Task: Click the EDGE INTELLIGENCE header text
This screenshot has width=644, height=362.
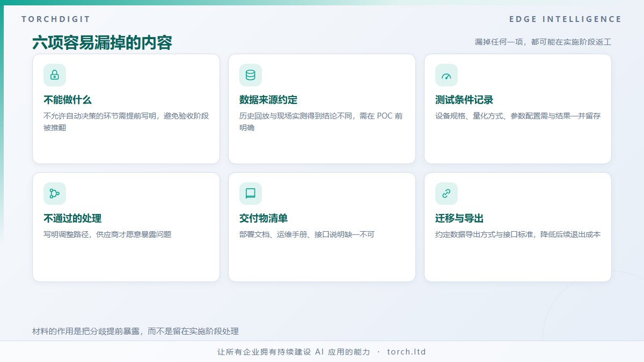Action: [566, 19]
